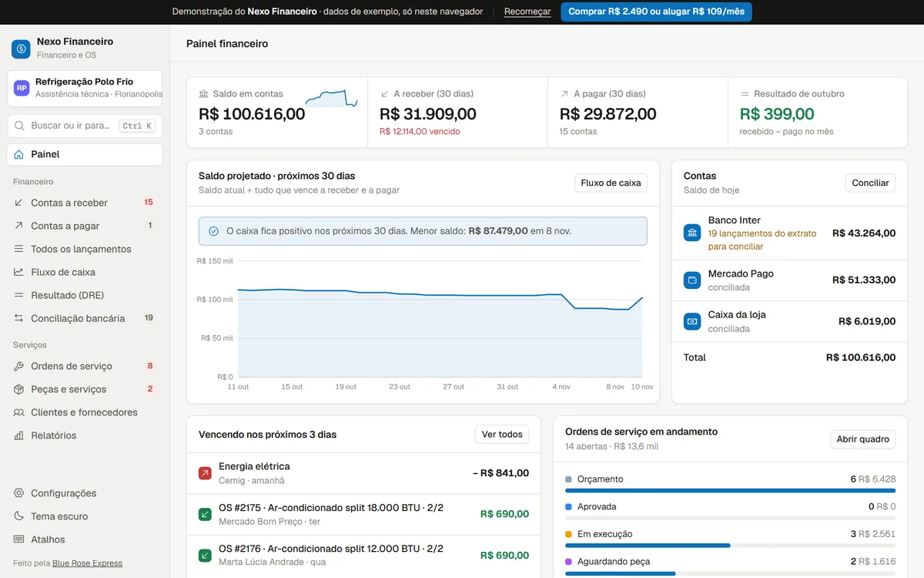Screen dimensions: 924x578
Task: Click the Ordens de serviço wrench icon
Action: 19,366
